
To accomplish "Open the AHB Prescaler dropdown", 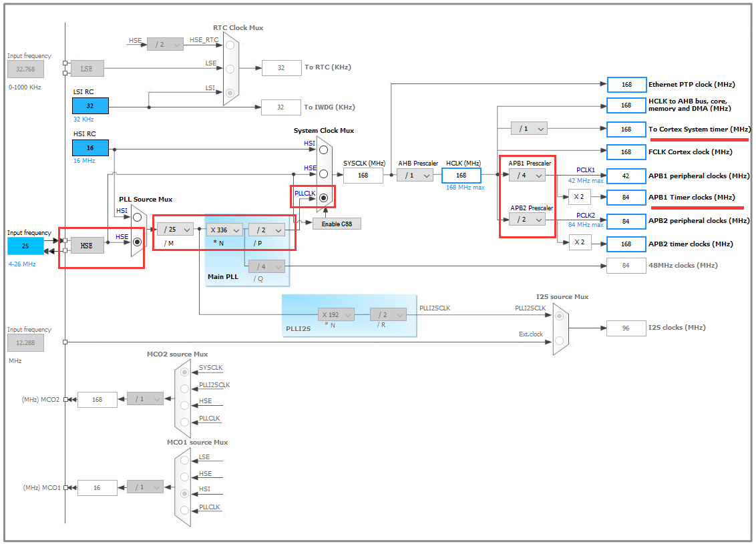I will coord(415,176).
